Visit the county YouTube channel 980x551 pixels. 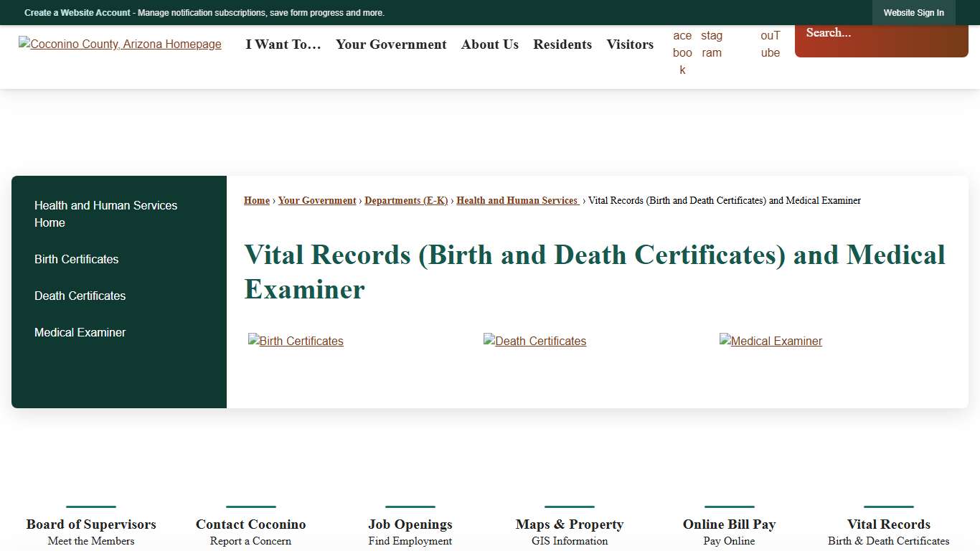pos(770,44)
